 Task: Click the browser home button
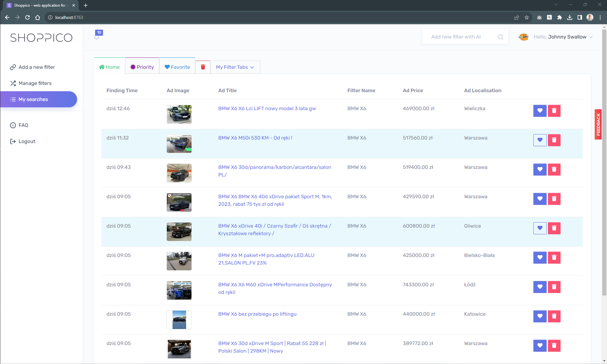click(x=38, y=17)
